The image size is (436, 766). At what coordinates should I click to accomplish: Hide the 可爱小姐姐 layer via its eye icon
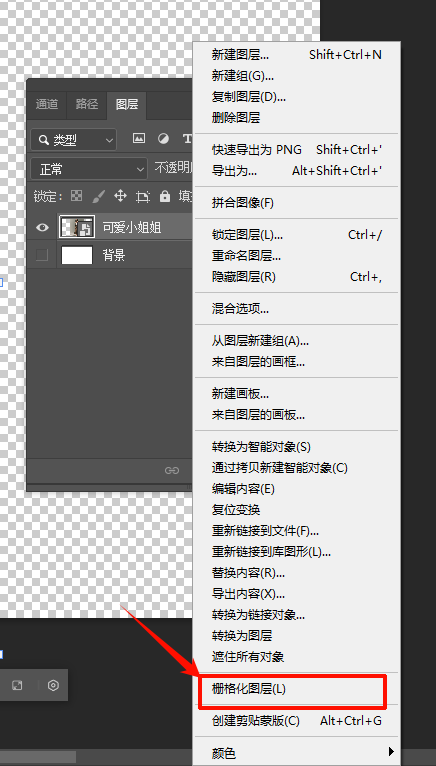coord(43,227)
